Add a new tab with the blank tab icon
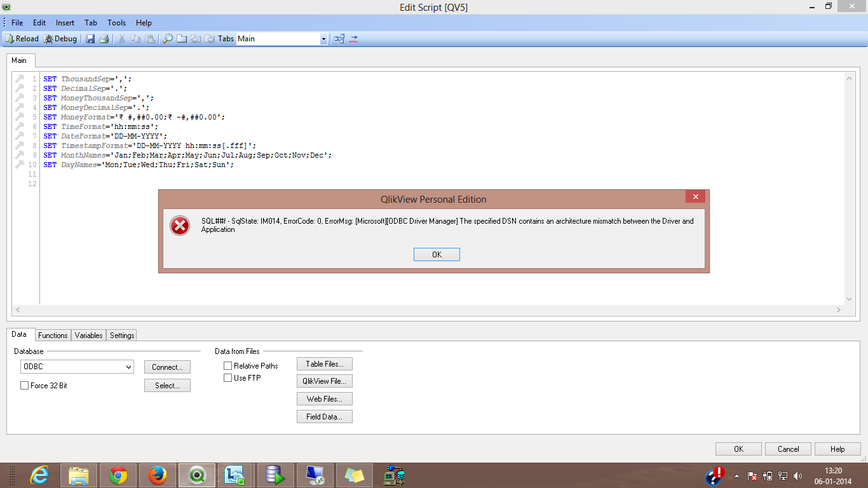This screenshot has width=868, height=488. 182,39
